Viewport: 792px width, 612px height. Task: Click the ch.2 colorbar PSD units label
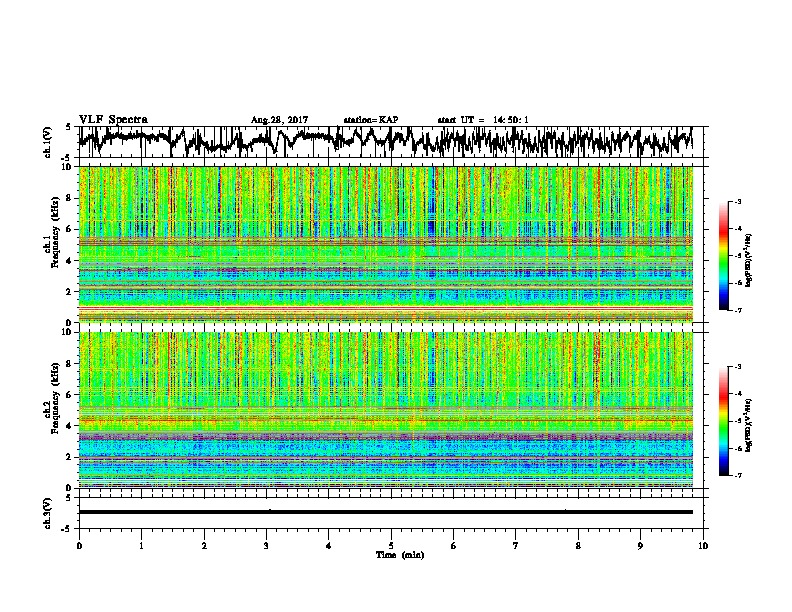[x=748, y=425]
